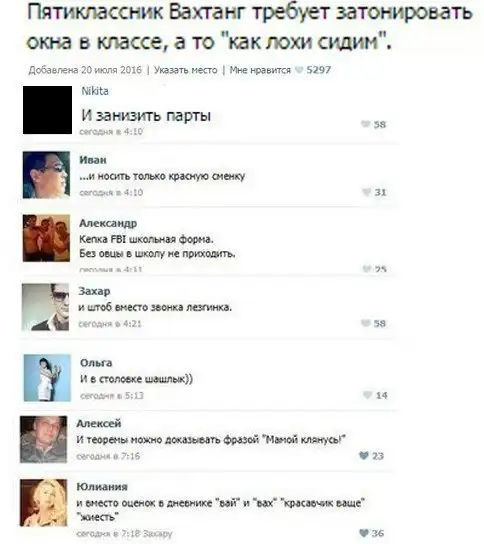Open Иван's profile via name
This screenshot has height=544, width=484.
(93, 160)
